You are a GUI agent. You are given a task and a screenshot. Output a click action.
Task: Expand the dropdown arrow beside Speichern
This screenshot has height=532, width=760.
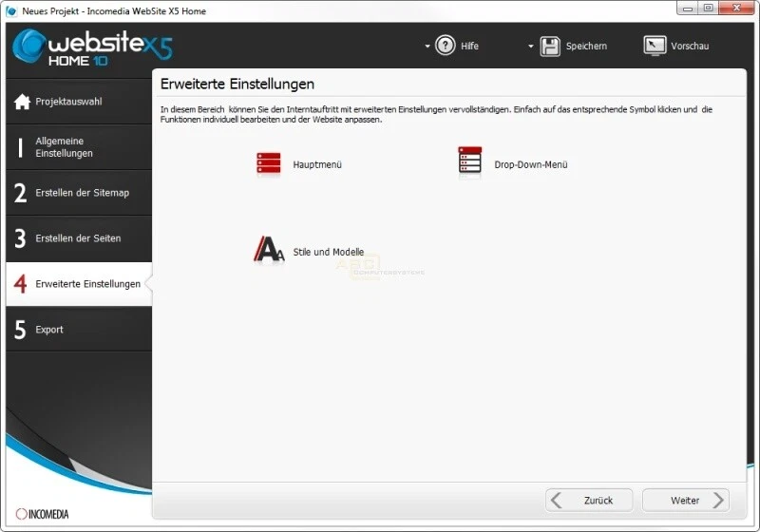coord(530,46)
